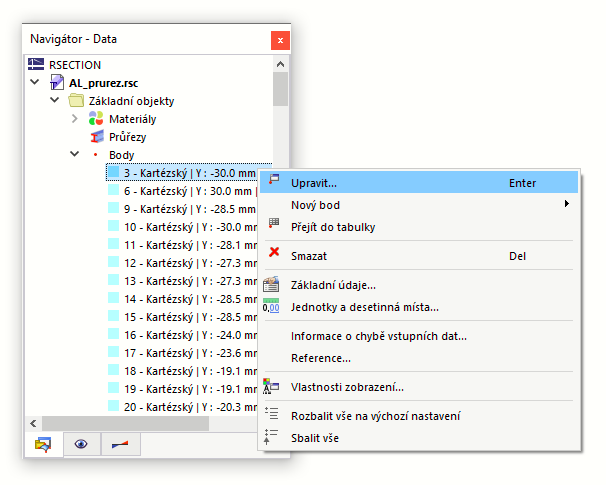Select point 9 - Kartézský row

pyautogui.click(x=182, y=209)
